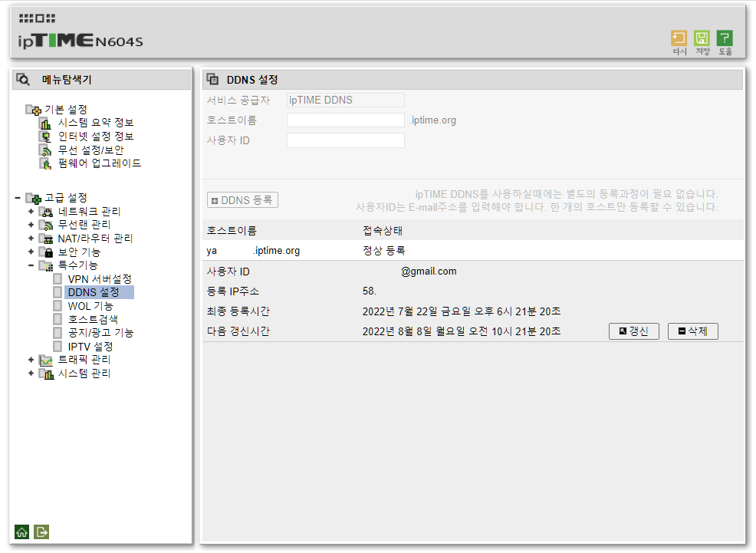The width and height of the screenshot is (756, 553).
Task: Click the IPTV 설정 page icon
Action: [x=58, y=347]
